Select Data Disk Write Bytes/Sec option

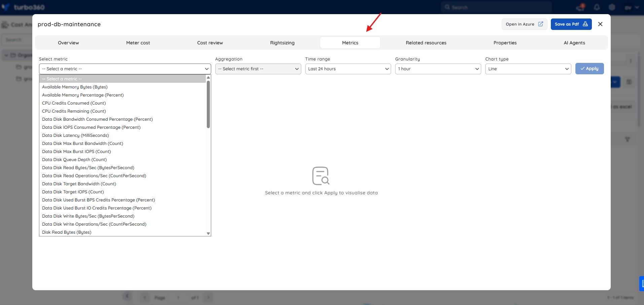point(122,216)
